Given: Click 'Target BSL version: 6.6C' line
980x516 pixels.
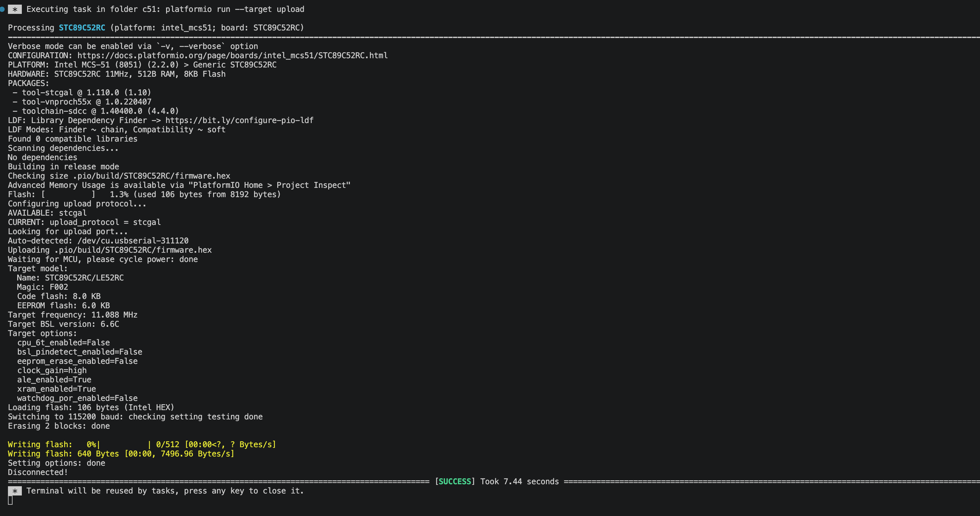Looking at the screenshot, I should [x=64, y=324].
